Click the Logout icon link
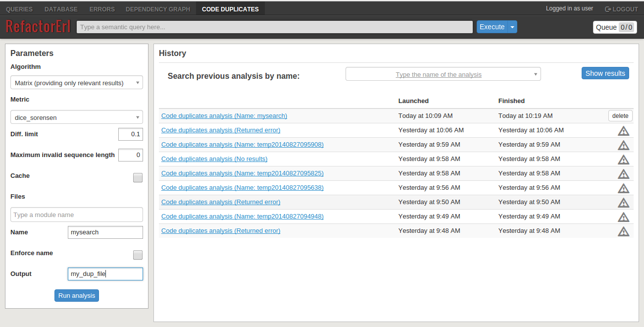This screenshot has width=644, height=327. tap(621, 9)
